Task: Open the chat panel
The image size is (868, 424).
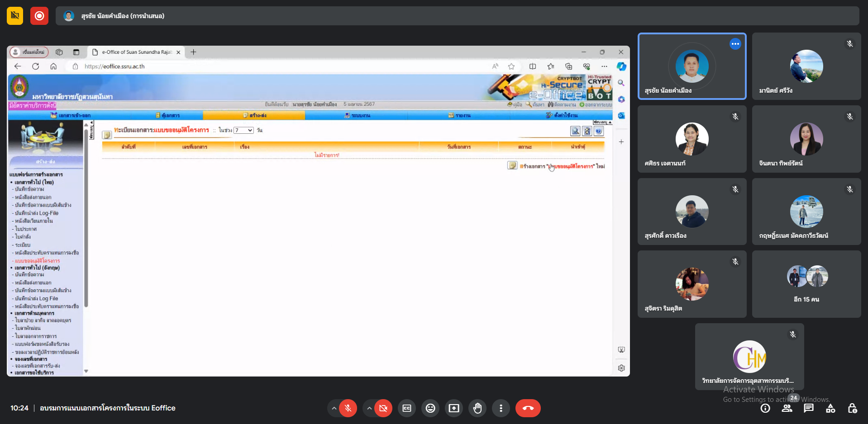Action: (x=809, y=408)
